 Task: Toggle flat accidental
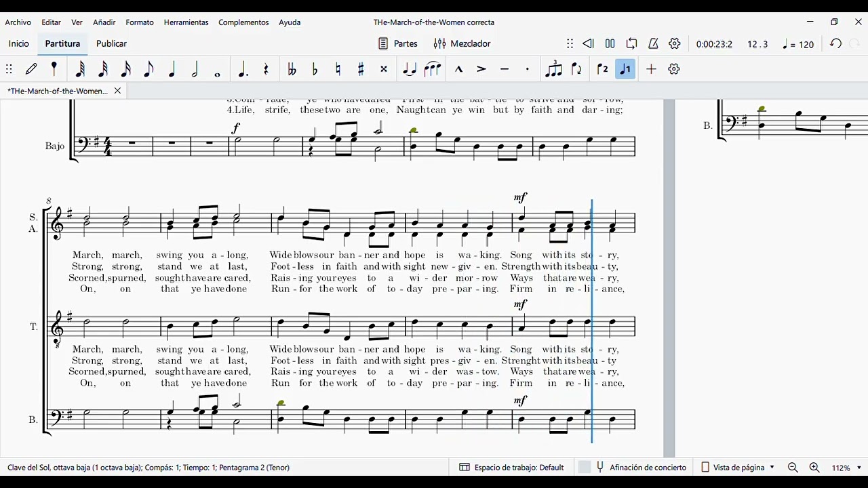click(315, 69)
